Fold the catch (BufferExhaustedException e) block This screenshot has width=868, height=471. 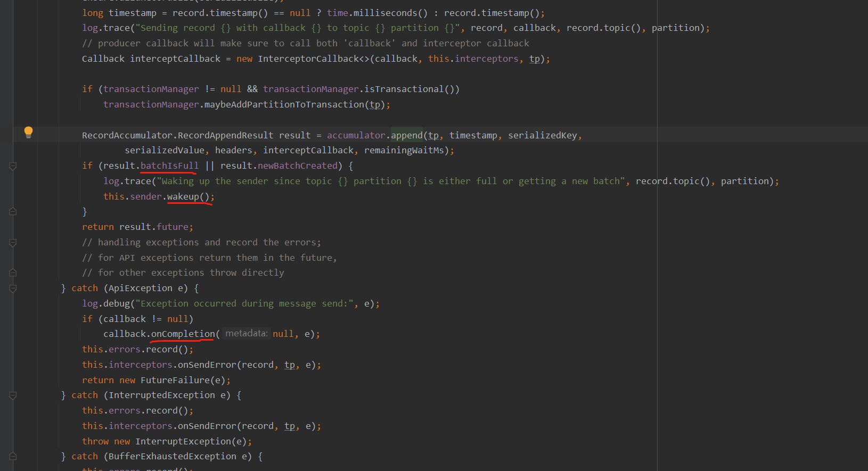click(13, 457)
